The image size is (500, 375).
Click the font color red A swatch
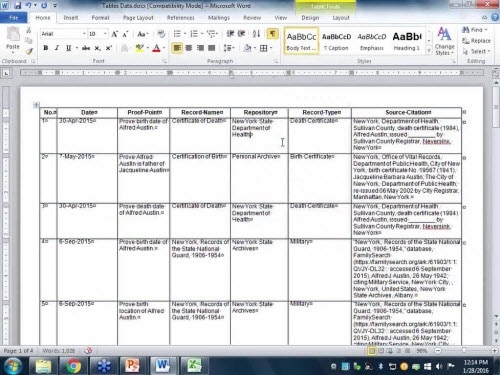[156, 48]
